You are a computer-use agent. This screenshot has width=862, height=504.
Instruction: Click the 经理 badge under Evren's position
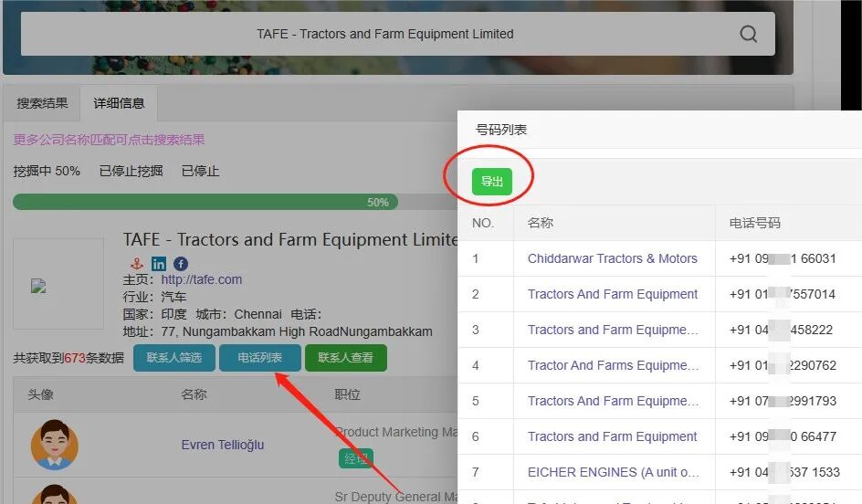[356, 458]
